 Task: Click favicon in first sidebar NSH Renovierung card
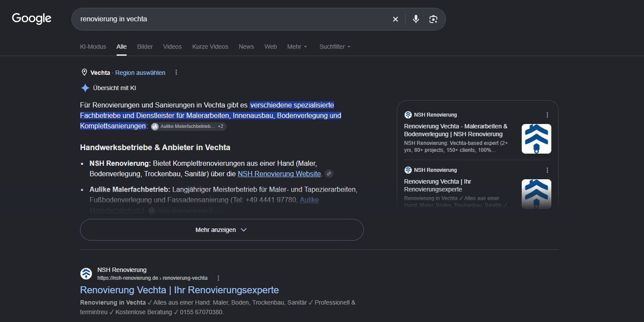click(x=408, y=115)
